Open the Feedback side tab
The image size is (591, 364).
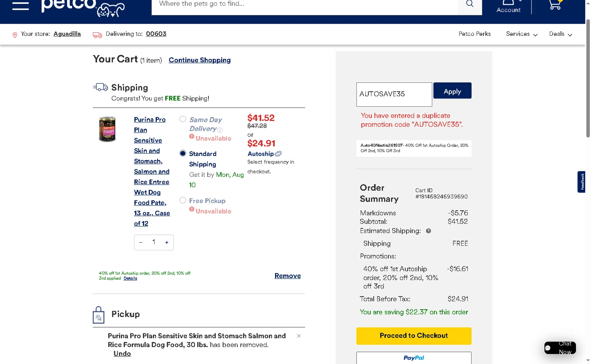click(582, 182)
